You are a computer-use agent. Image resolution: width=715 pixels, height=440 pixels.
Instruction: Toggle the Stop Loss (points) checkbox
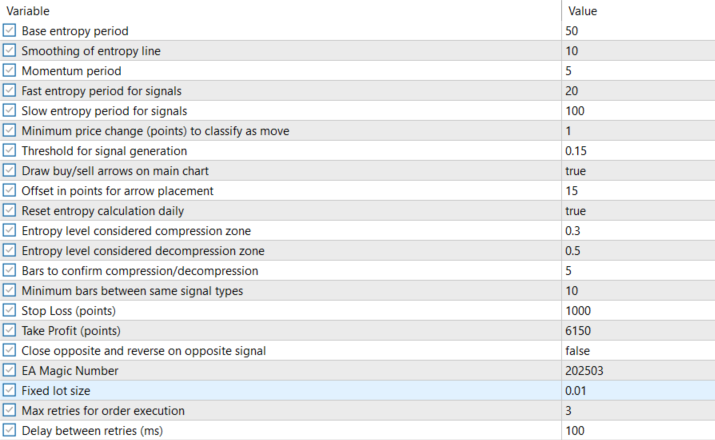(10, 311)
